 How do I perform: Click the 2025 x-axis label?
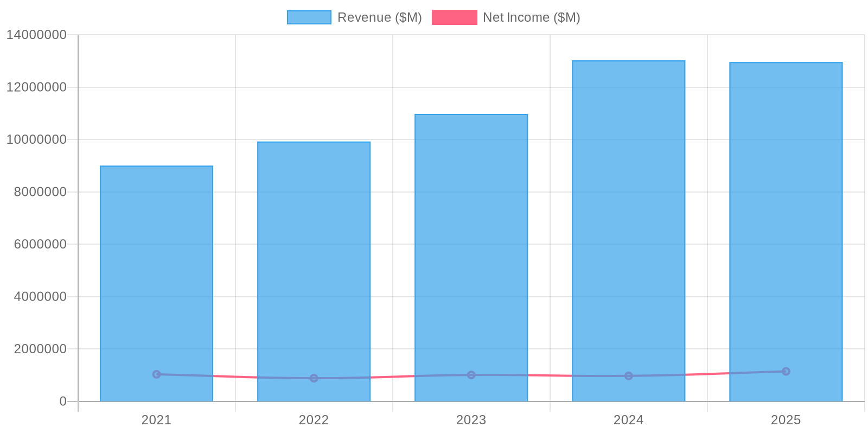pyautogui.click(x=786, y=420)
